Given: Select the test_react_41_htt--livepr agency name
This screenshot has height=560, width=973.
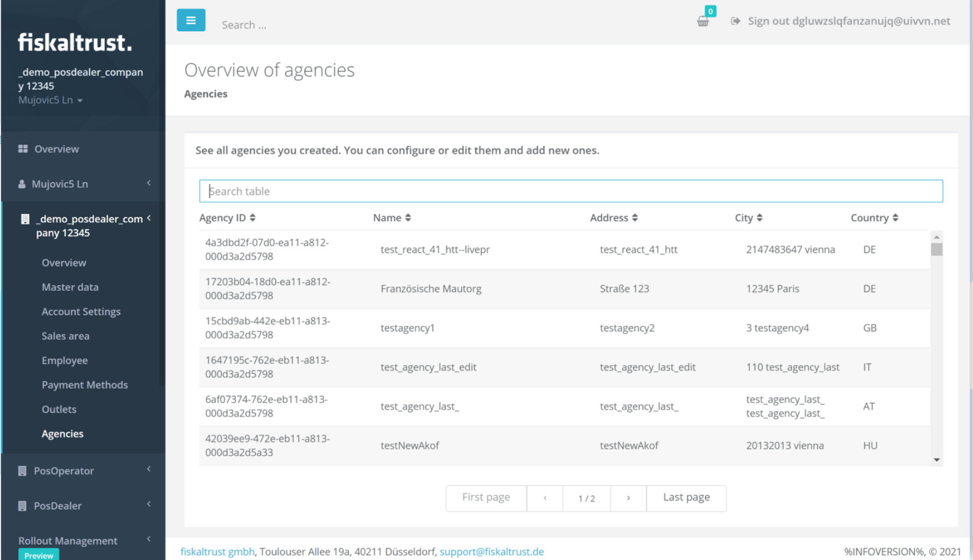Looking at the screenshot, I should click(435, 250).
